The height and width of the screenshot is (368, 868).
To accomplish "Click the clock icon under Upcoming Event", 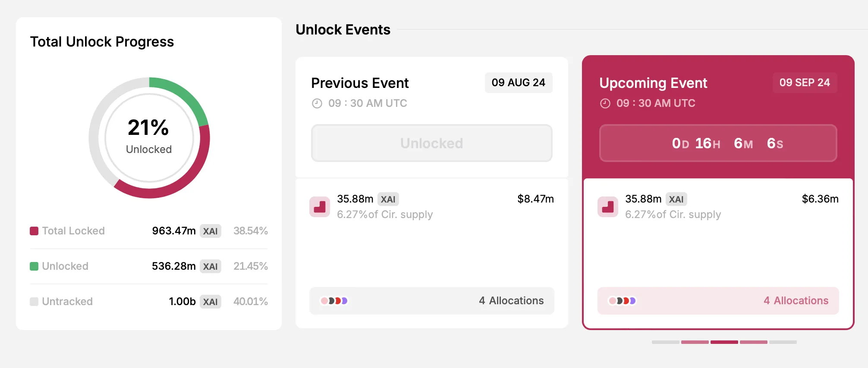I will (x=605, y=103).
